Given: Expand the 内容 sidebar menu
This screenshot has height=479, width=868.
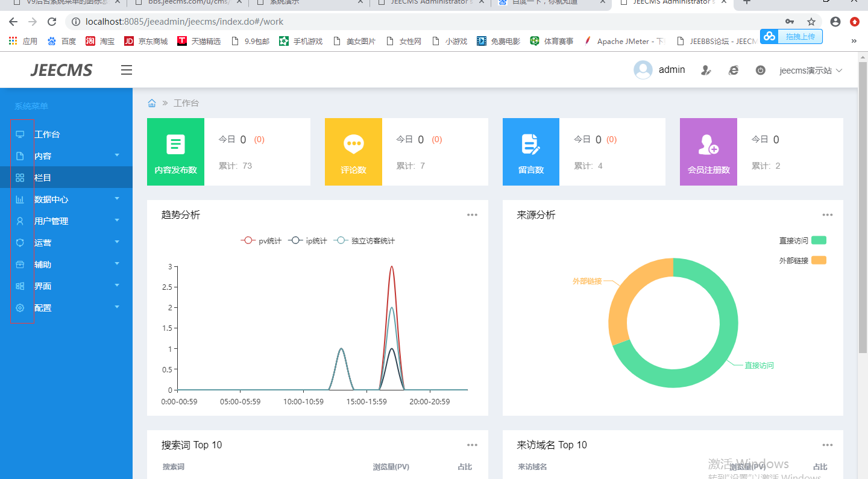Looking at the screenshot, I should [x=66, y=156].
